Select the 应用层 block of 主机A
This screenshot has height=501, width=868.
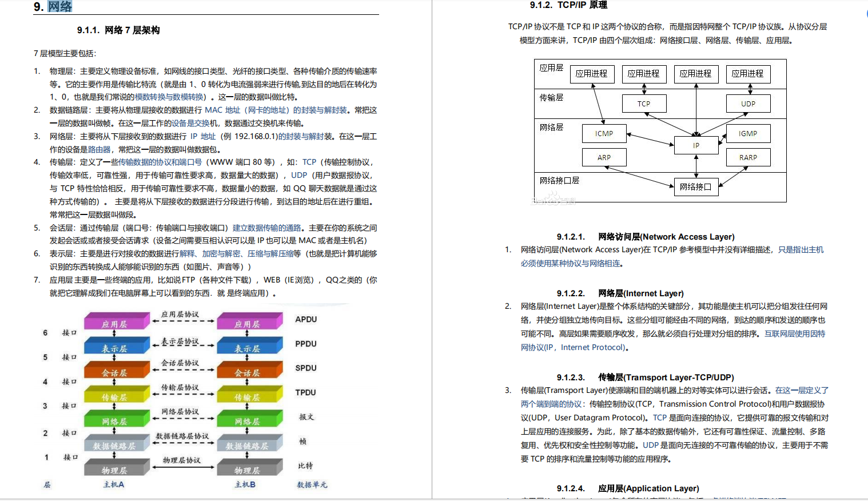point(116,321)
